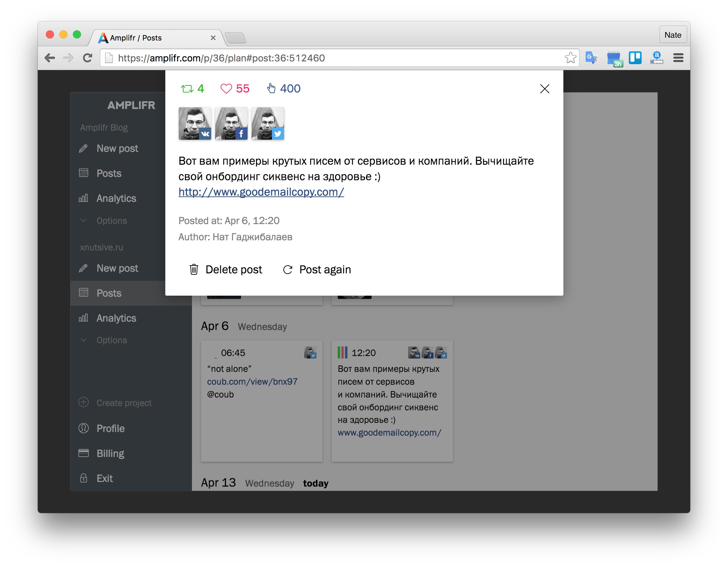The image size is (728, 567).
Task: Click Create project in sidebar
Action: [x=115, y=403]
